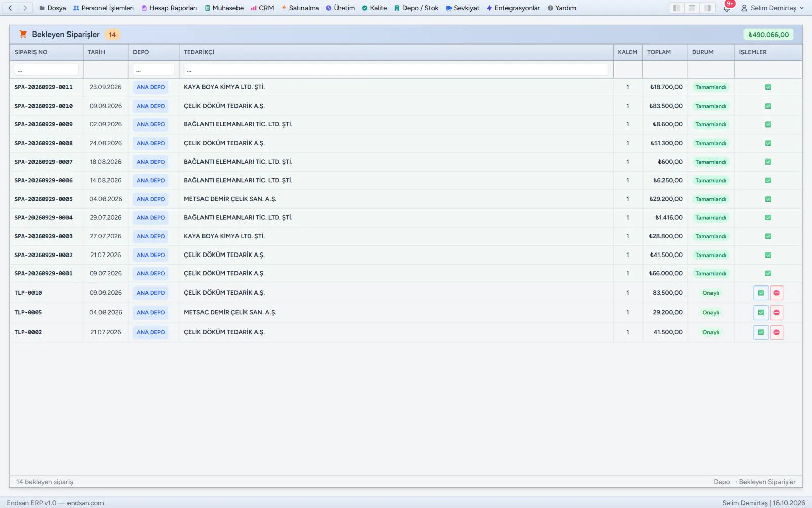Click ANA DEPO tag in TLP-0010 row

(151, 293)
